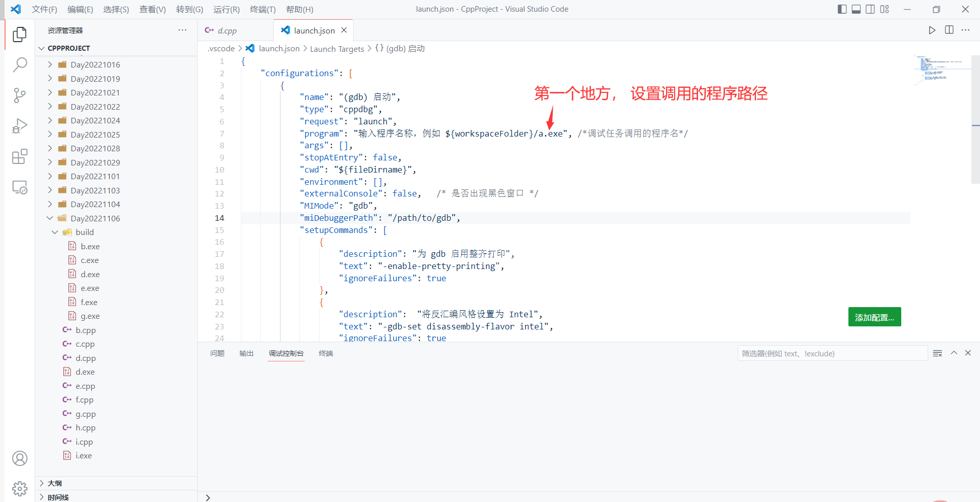Open the Extensions view icon
Screen dimensions: 980x502
20,157
